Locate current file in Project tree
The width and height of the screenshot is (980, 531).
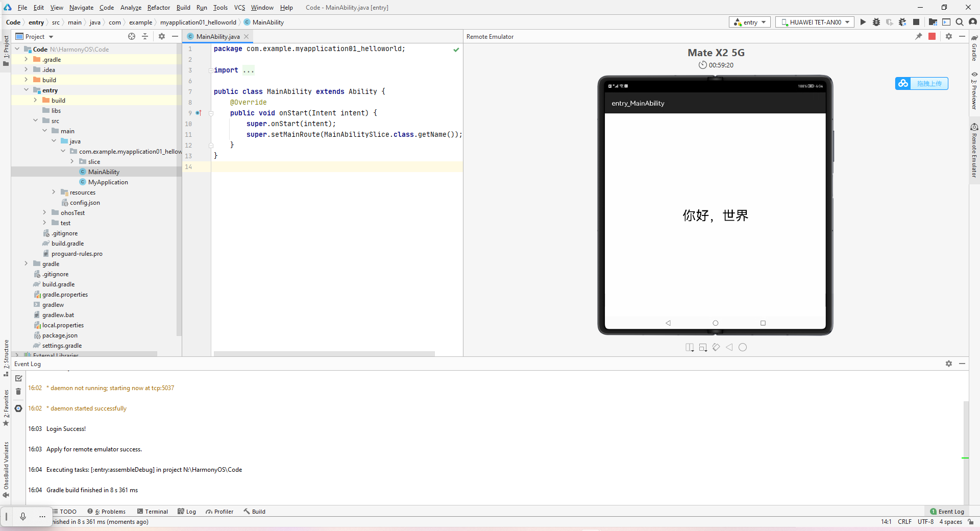coord(132,36)
